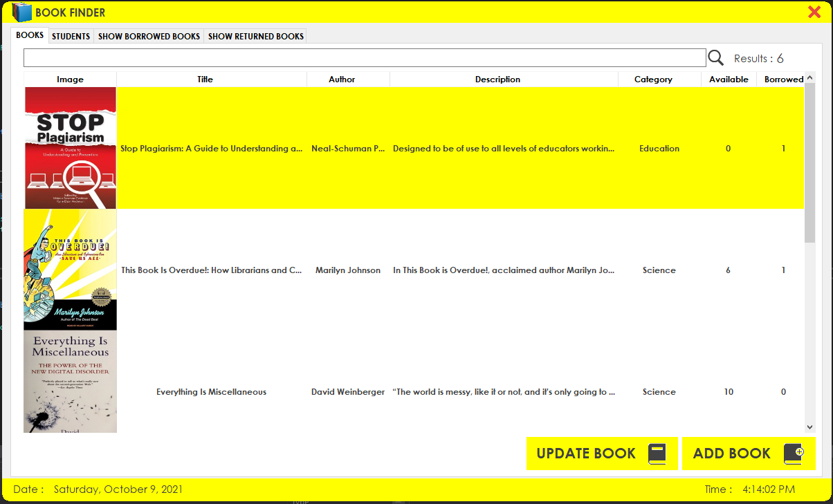Click the vertical scrollbar thumb of book list
Screen dimensions: 833x504
pos(809,162)
